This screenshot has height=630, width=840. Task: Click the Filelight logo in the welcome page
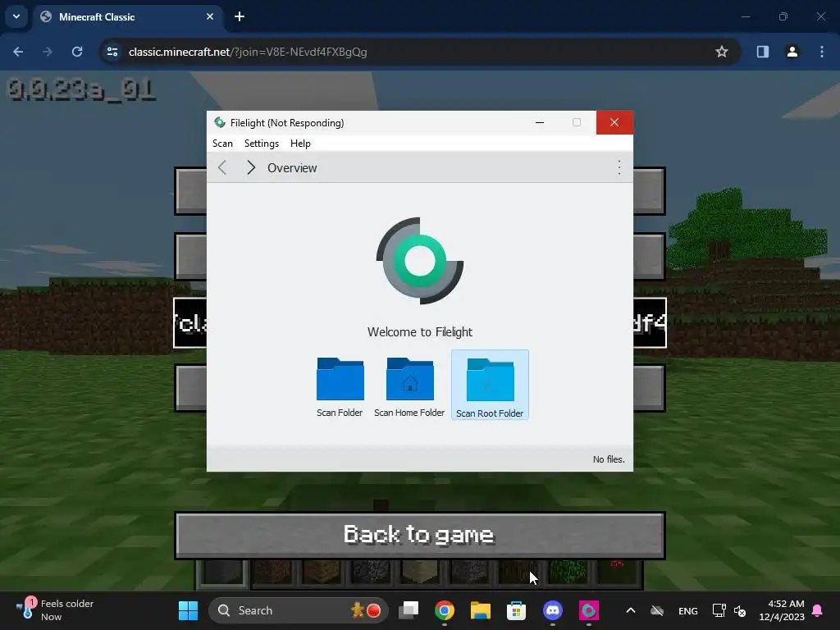(x=420, y=261)
